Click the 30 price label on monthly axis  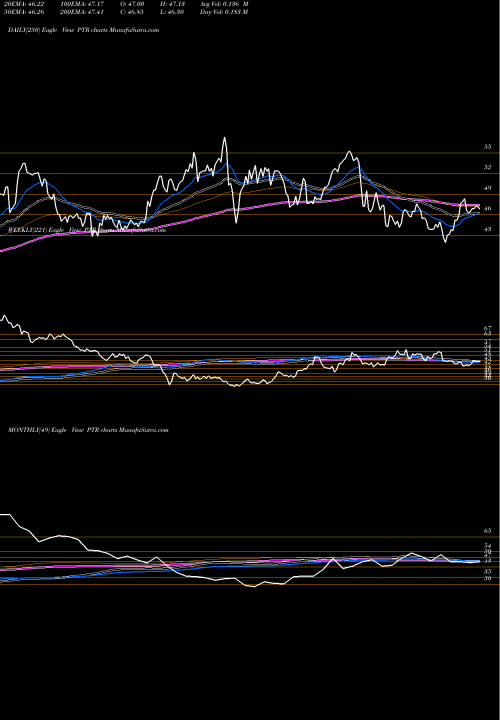click(x=488, y=579)
